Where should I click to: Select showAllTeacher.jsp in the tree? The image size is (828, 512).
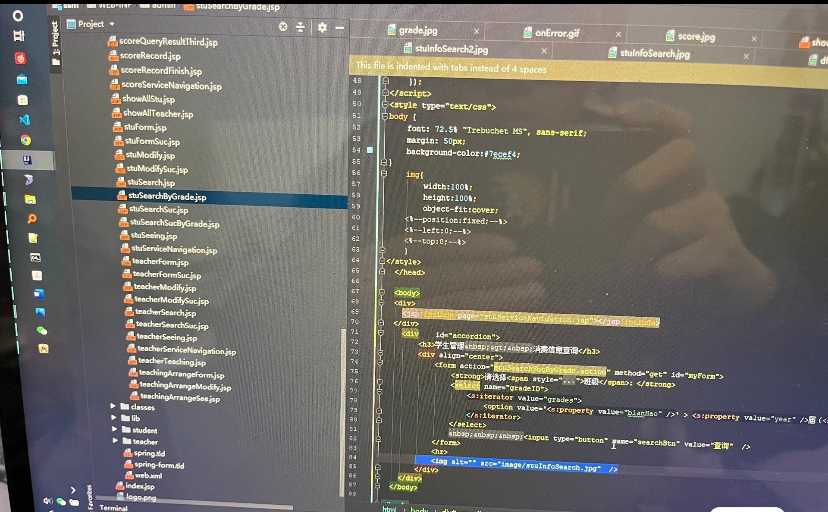(158, 113)
